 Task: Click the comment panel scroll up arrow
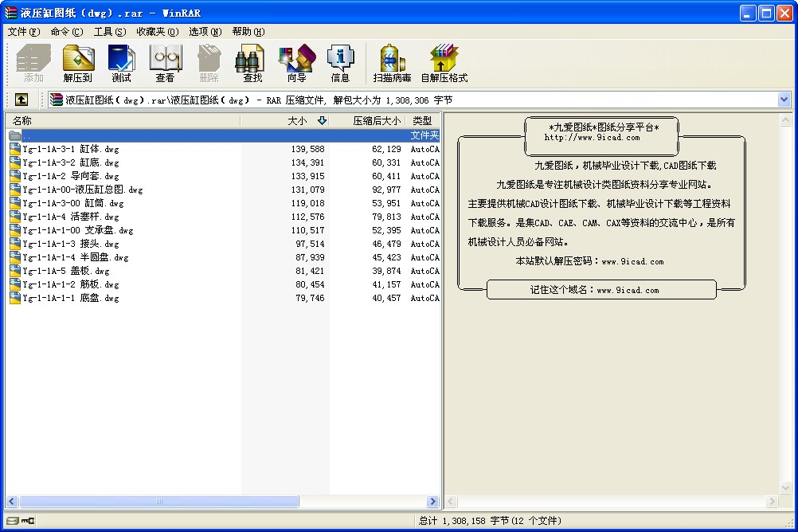click(785, 120)
